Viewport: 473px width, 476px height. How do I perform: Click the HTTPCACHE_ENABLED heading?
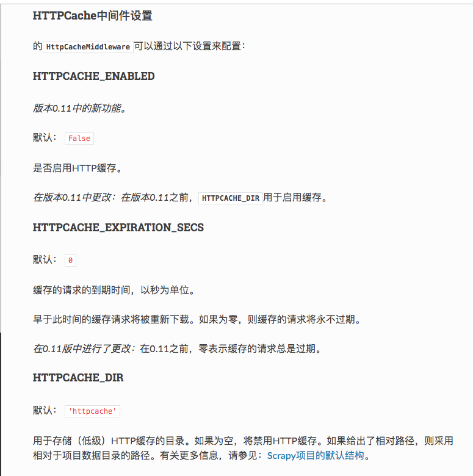click(x=94, y=76)
